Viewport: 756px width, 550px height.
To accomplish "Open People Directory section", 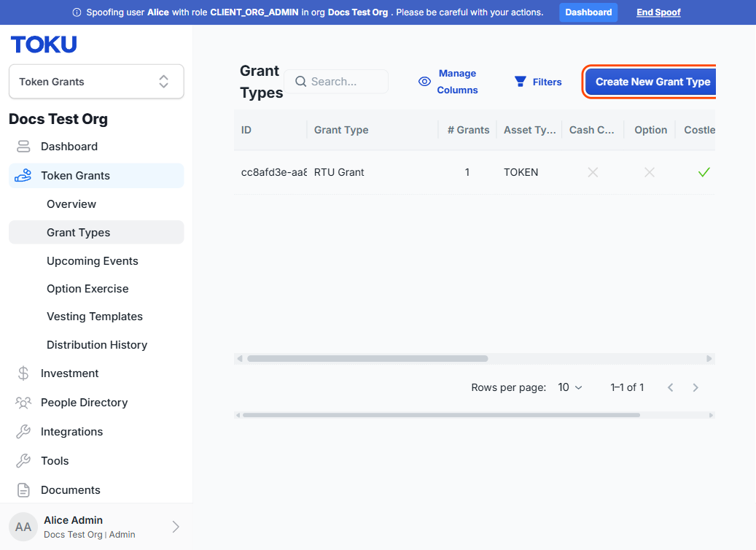I will (85, 403).
